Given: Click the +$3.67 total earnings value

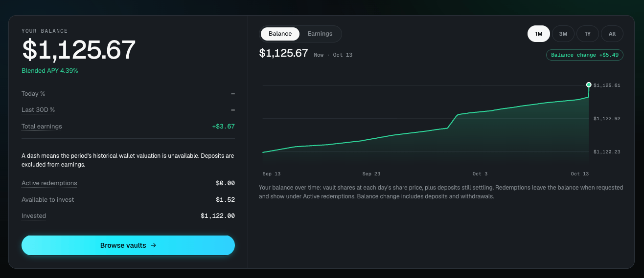Looking at the screenshot, I should point(223,127).
